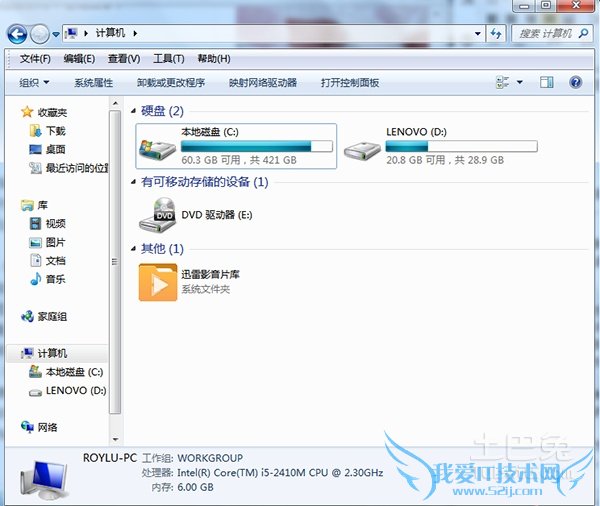Open the 音乐 library

[47, 279]
